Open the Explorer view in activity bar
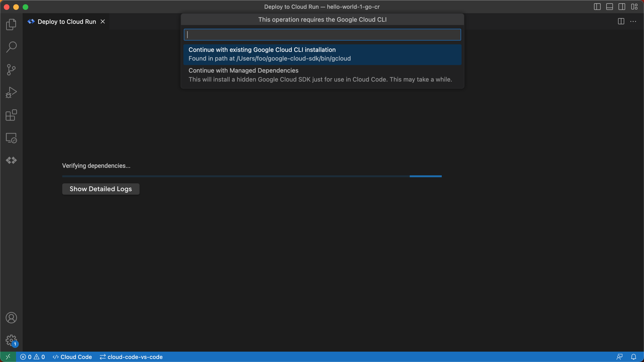The width and height of the screenshot is (644, 362). (11, 24)
